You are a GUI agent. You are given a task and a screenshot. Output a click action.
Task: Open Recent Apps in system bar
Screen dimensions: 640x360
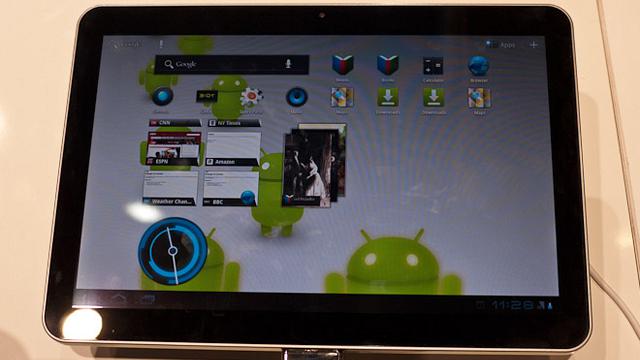tap(148, 300)
